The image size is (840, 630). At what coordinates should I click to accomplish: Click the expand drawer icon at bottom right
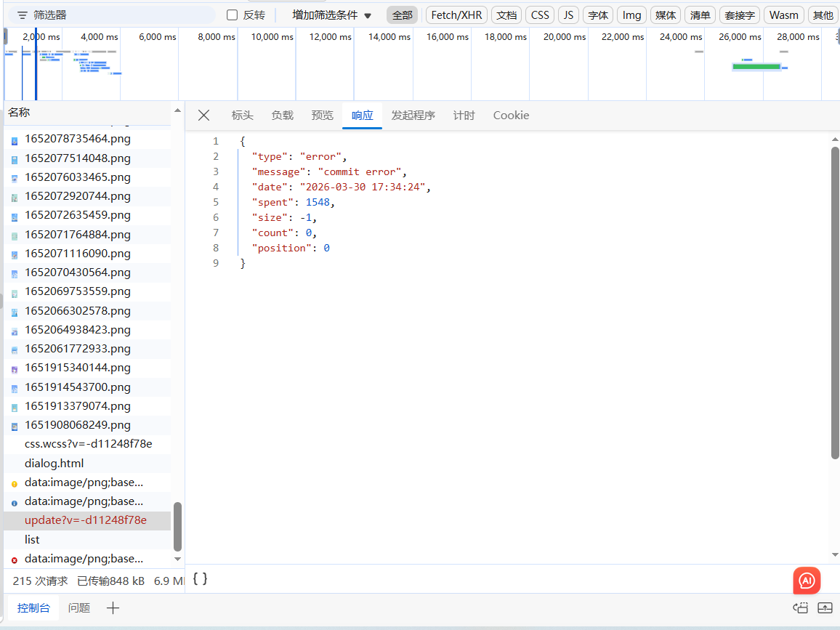(825, 608)
